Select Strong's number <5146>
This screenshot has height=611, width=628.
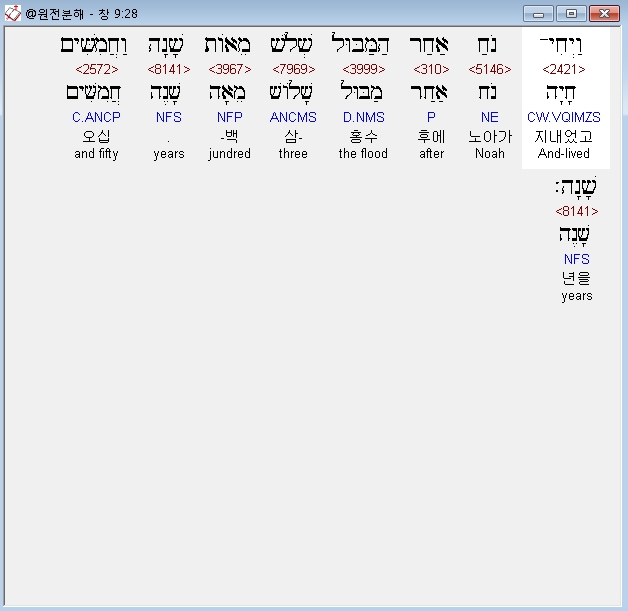point(489,69)
